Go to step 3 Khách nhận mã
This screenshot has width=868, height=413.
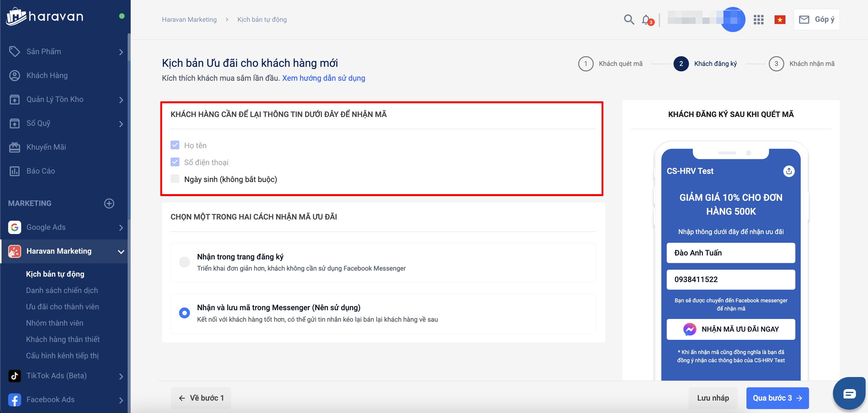pyautogui.click(x=802, y=64)
